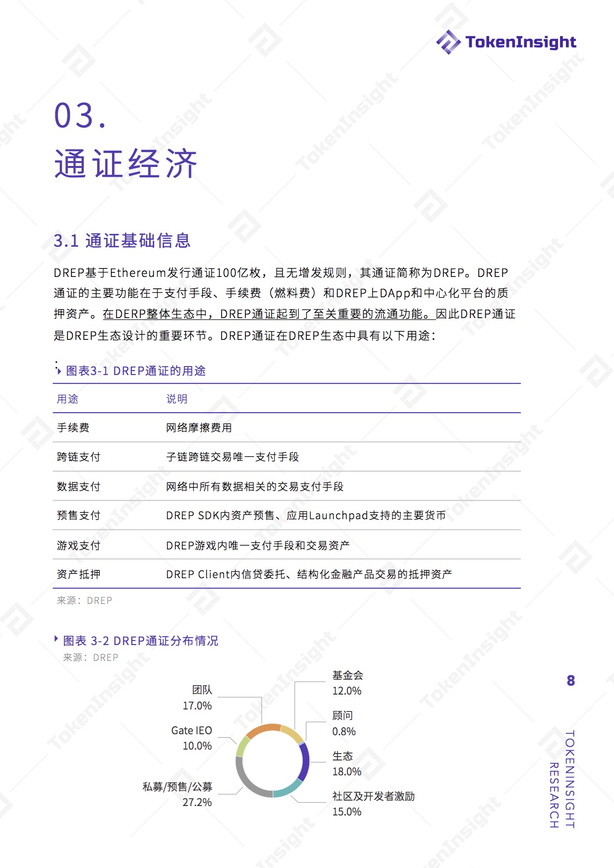Screen dimensions: 614x868
Task: Click the '3.1 通证基础信息' section heading
Action: coord(122,241)
